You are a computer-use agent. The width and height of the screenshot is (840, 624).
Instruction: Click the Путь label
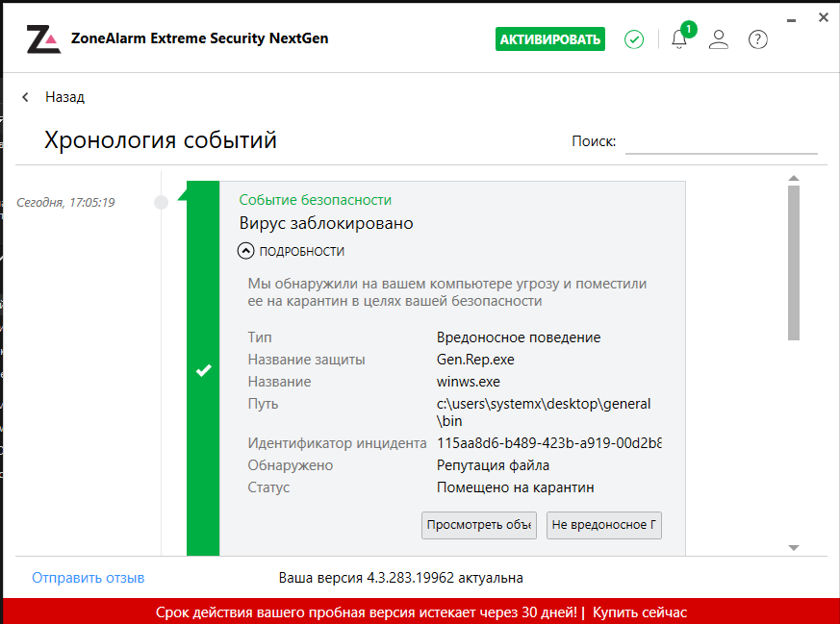[x=263, y=404]
